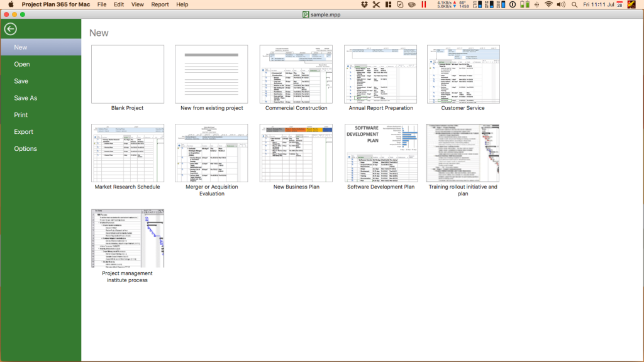Click the "Commercial Construction" caption
The width and height of the screenshot is (644, 362).
pos(296,108)
